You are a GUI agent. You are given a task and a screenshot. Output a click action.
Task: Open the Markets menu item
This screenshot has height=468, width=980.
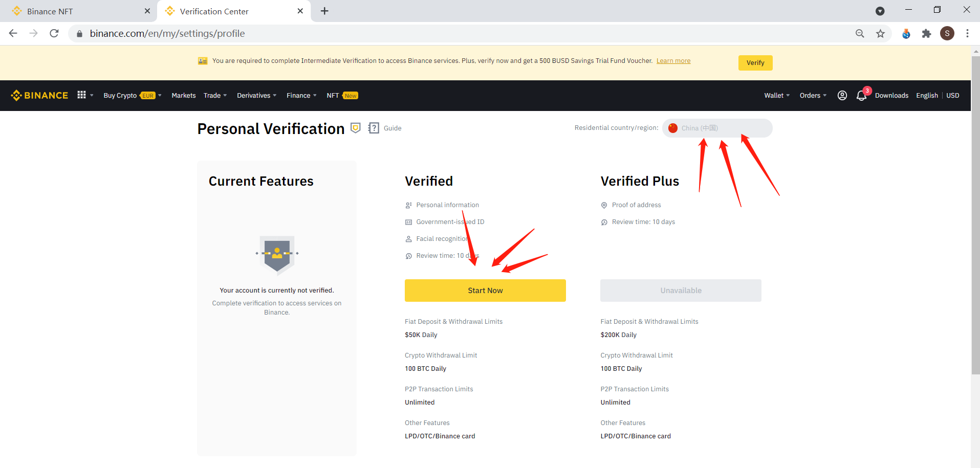(x=184, y=95)
